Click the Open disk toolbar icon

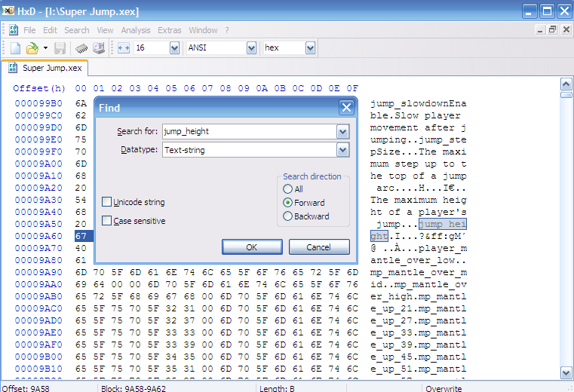97,47
